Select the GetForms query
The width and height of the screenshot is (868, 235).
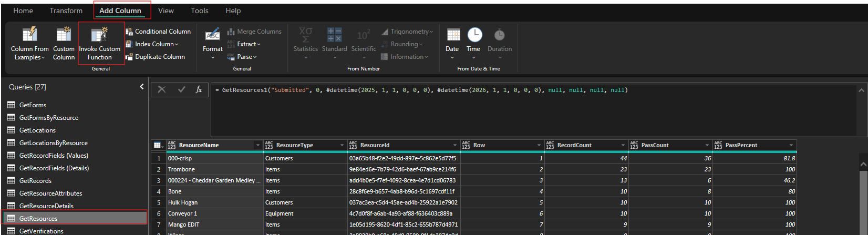tap(33, 105)
